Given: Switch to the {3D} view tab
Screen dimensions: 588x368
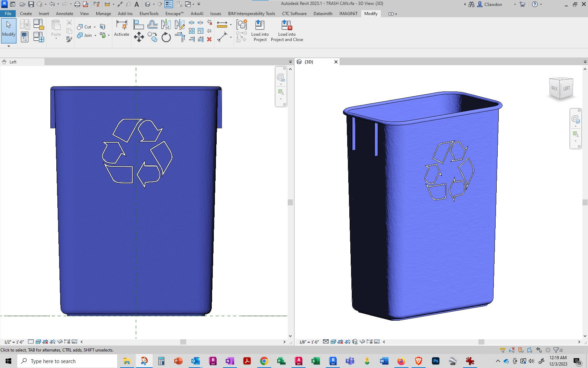Looking at the screenshot, I should coord(309,62).
